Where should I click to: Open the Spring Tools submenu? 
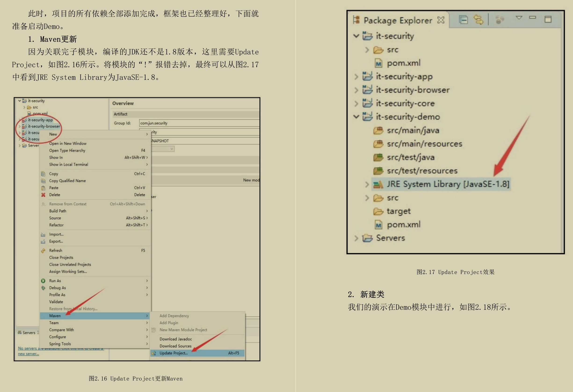[95, 344]
